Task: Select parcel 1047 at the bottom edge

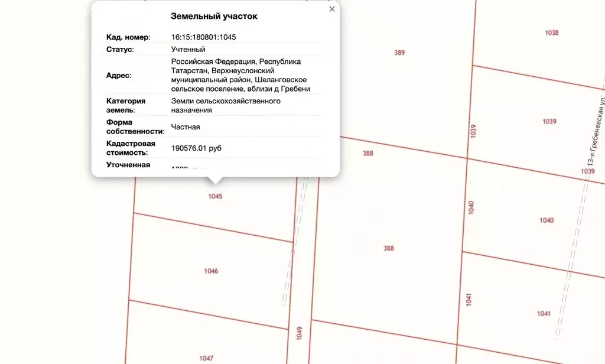Action: [206, 357]
